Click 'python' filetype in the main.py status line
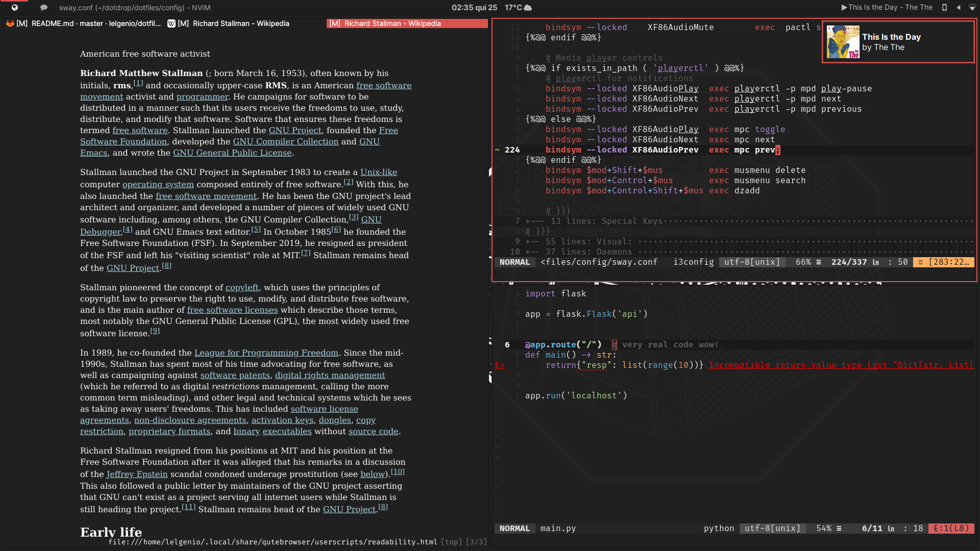 (719, 528)
